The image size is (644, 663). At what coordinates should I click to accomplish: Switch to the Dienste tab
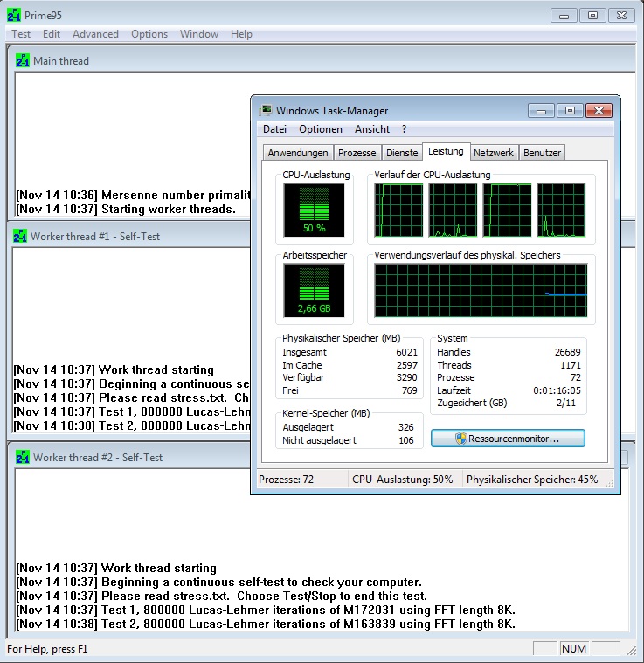pos(402,153)
